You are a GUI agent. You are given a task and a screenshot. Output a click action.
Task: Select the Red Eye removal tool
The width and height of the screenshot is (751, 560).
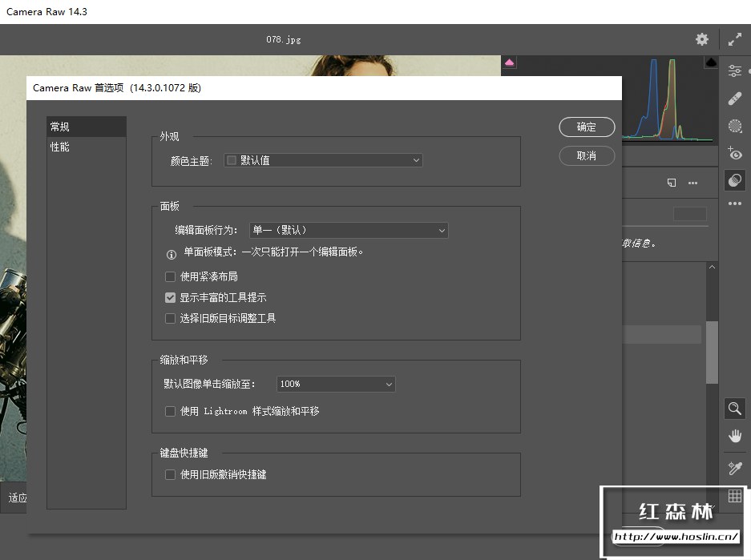(735, 153)
